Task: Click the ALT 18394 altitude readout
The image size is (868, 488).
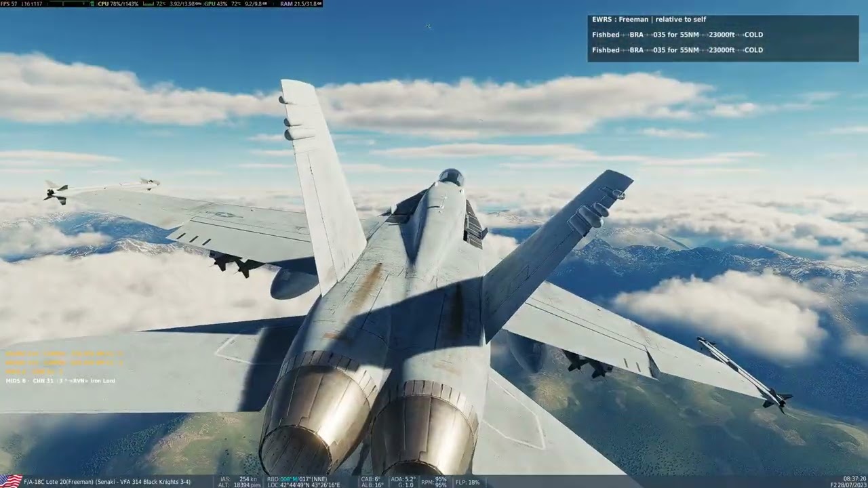Action: pyautogui.click(x=239, y=485)
